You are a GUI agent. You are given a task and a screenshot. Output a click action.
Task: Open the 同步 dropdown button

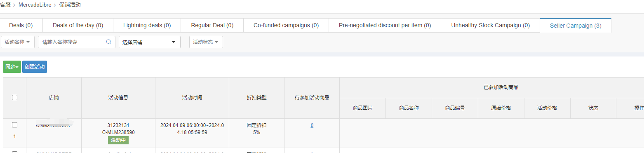click(12, 67)
